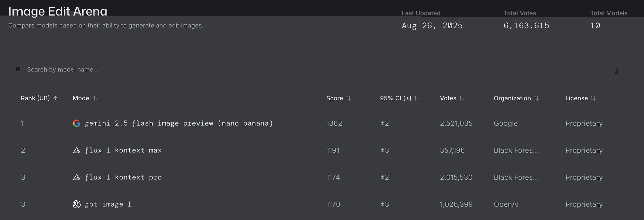Viewport: 644px width, 220px height.
Task: Click the Google organization cell
Action: click(506, 123)
